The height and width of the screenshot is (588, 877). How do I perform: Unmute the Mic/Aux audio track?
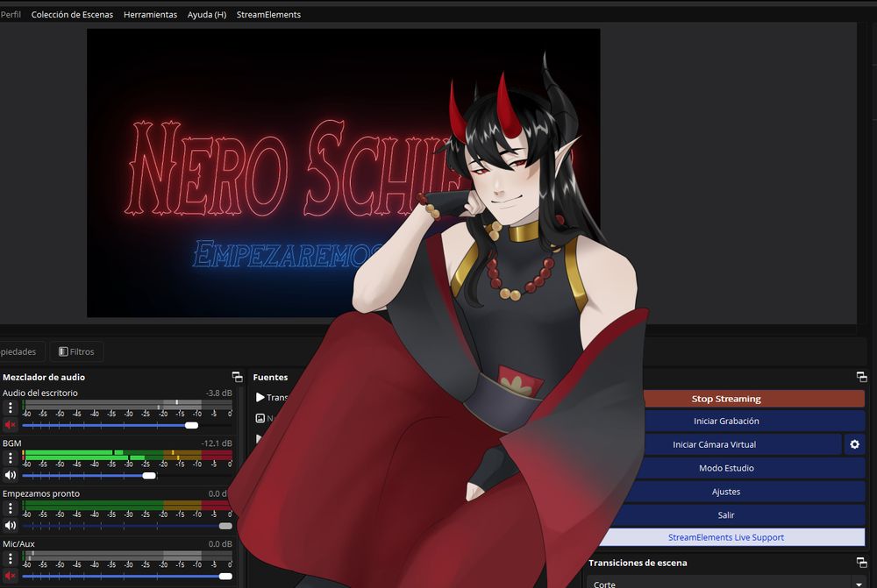10,576
